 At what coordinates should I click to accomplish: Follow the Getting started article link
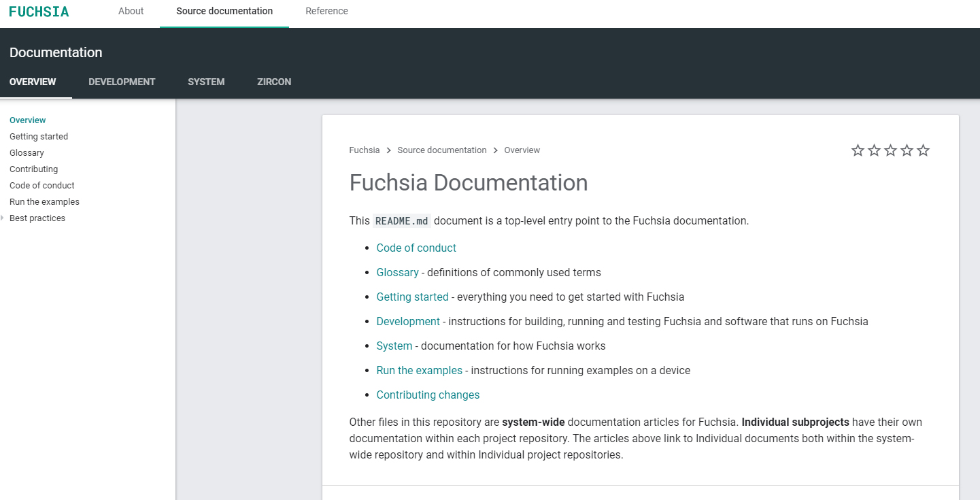coord(413,297)
